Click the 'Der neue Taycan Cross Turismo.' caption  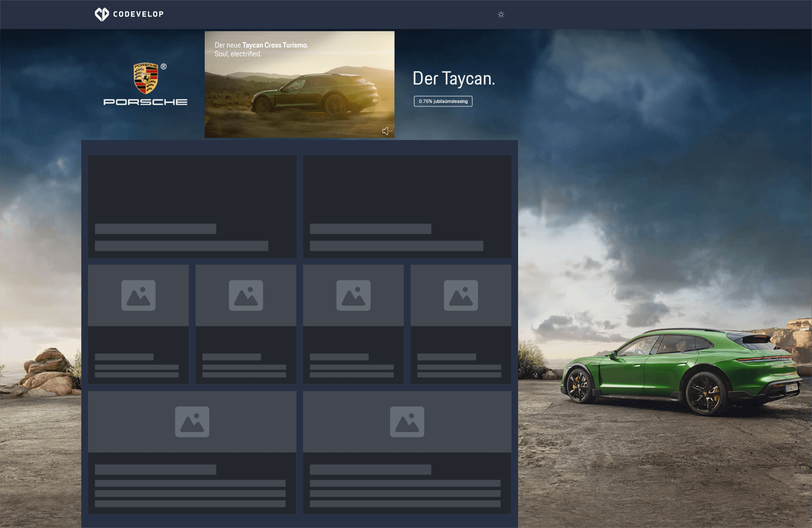[261, 45]
